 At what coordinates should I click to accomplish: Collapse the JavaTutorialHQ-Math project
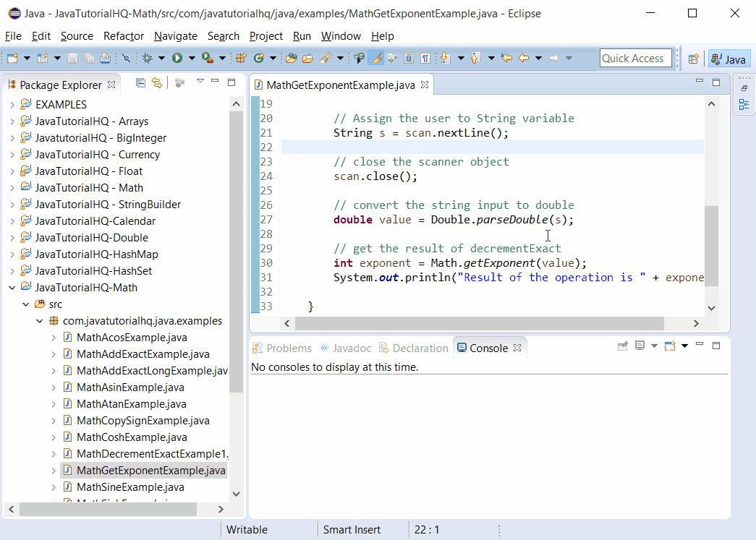[x=12, y=287]
